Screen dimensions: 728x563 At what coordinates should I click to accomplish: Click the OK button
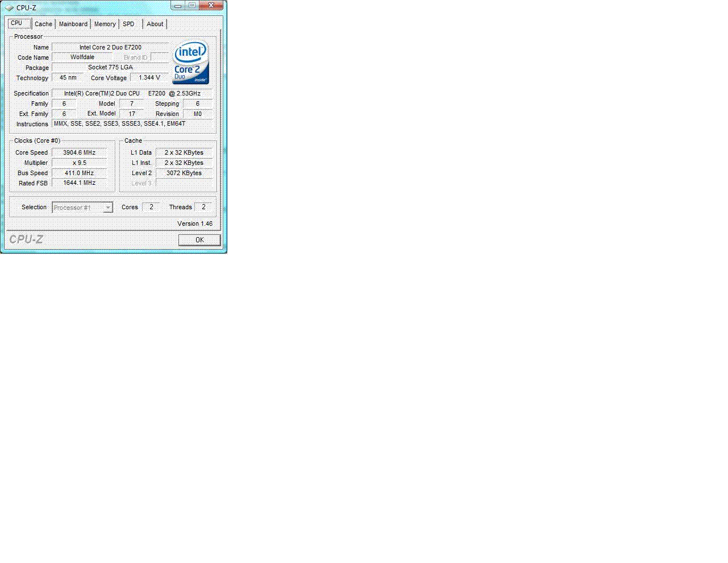tap(199, 240)
